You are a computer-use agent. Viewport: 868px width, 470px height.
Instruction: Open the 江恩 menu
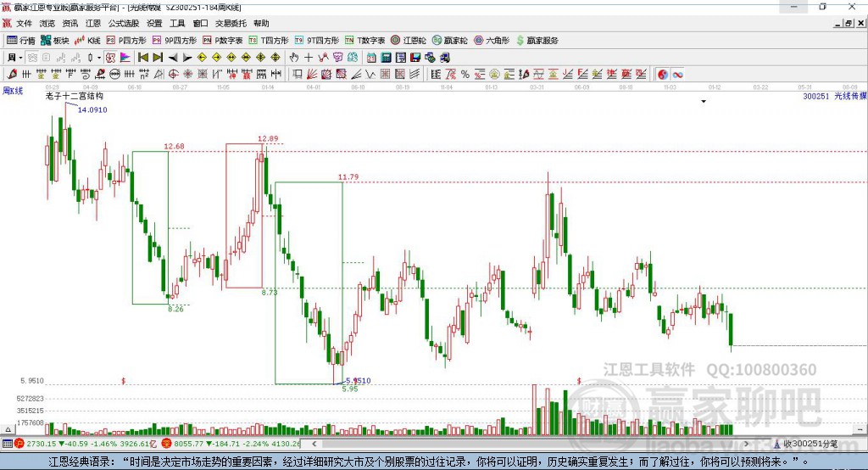click(93, 23)
